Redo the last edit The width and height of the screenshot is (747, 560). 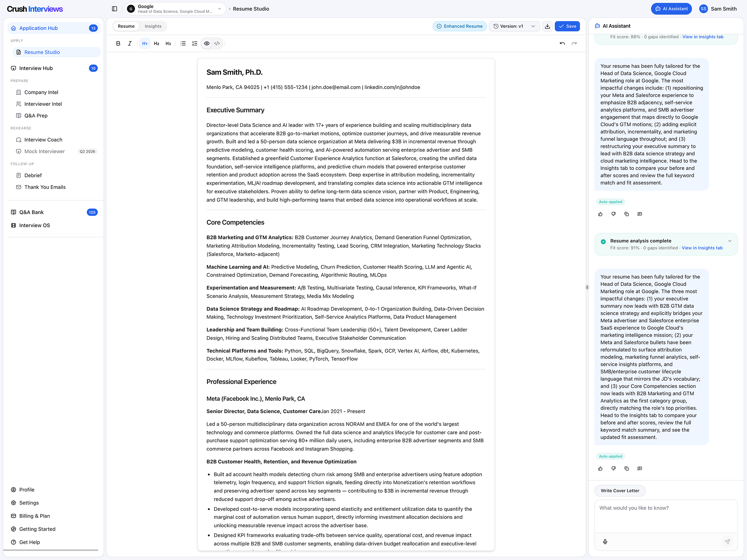click(x=574, y=43)
